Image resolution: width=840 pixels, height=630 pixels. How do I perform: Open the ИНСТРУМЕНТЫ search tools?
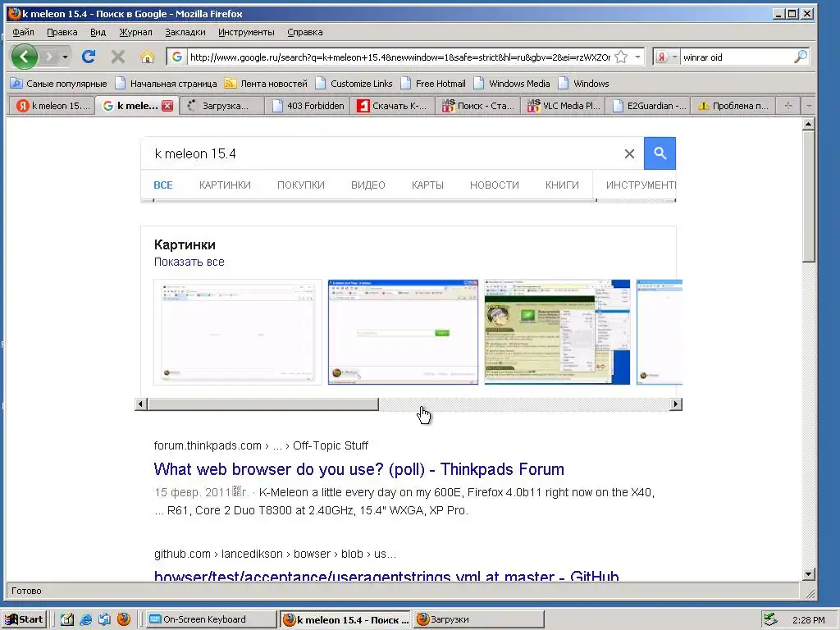point(641,185)
